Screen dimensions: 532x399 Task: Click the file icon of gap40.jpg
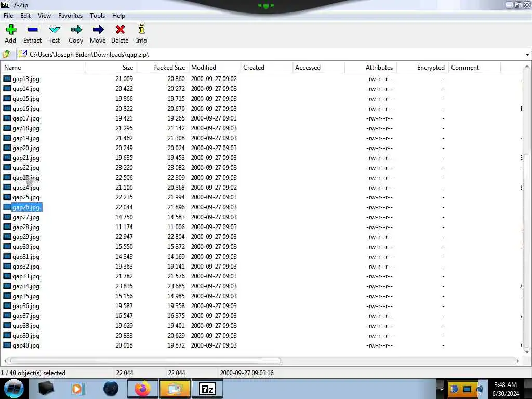(x=7, y=345)
